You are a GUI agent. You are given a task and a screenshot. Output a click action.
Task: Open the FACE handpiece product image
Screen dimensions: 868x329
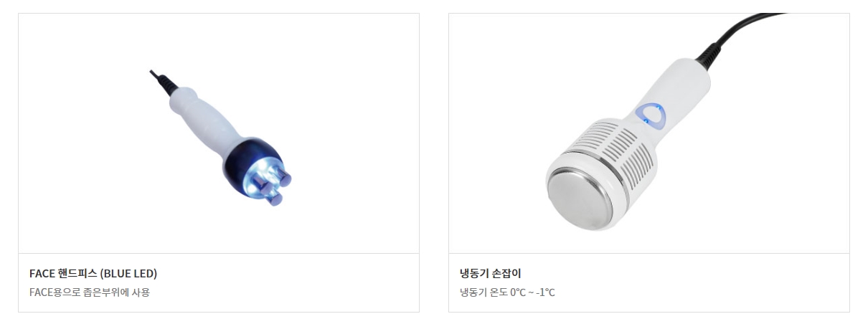coord(219,133)
